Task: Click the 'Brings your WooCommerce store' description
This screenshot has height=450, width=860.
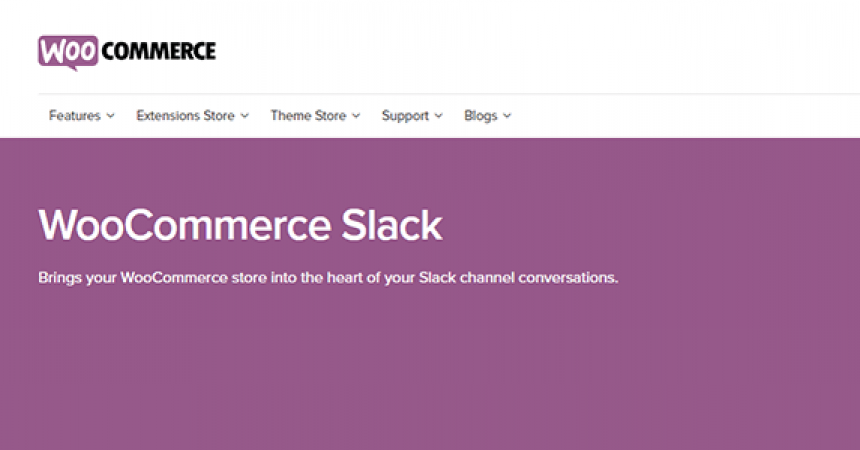Action: tap(328, 278)
